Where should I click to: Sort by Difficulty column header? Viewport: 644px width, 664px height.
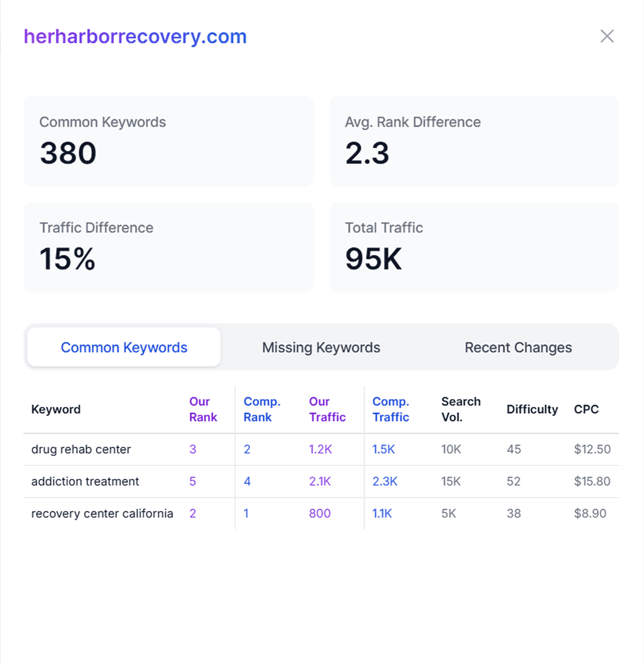point(532,409)
